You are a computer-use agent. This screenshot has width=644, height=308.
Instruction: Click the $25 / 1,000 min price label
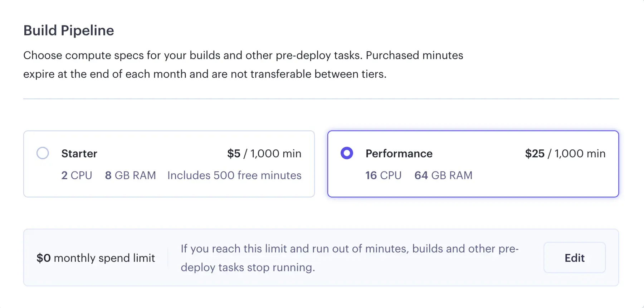[x=565, y=153]
